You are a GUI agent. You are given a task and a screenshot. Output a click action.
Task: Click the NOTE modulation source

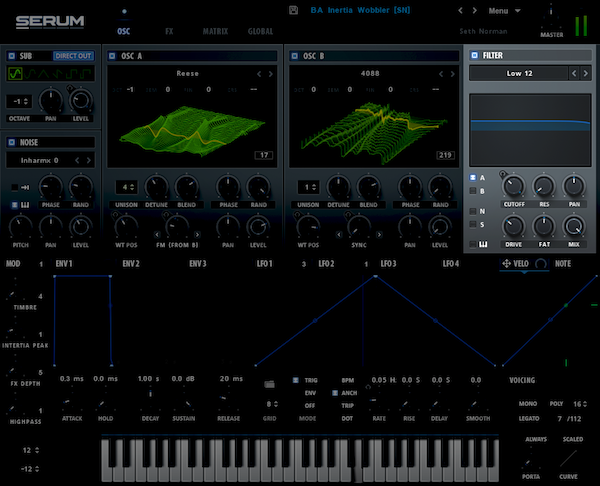[x=563, y=264]
